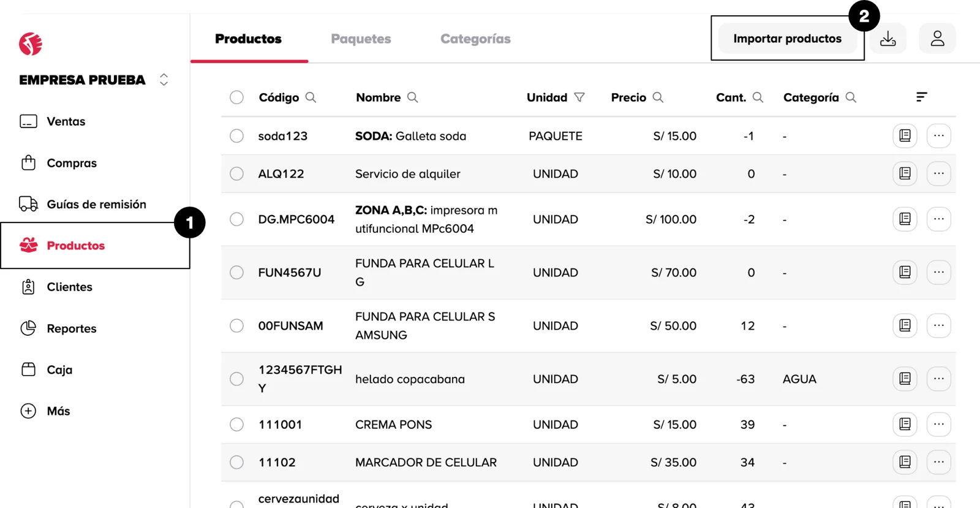Click the company logo icon
Viewport: 980px width, 508px height.
(x=31, y=44)
